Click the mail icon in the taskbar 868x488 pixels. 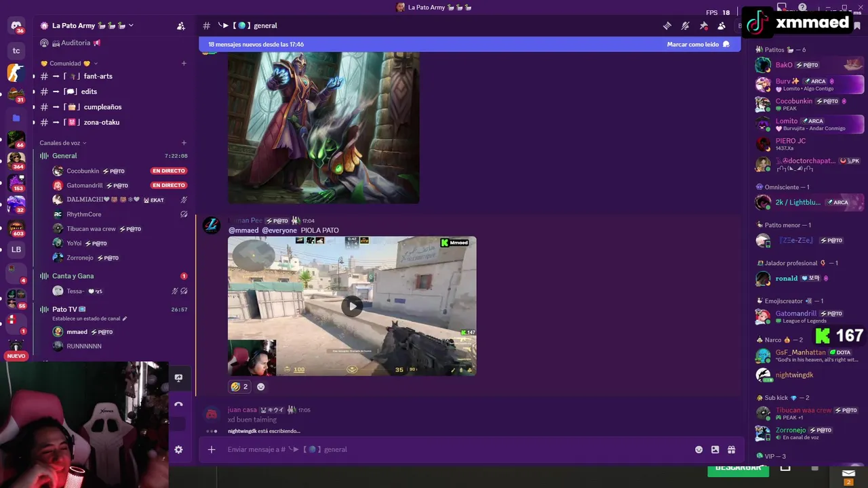(848, 474)
